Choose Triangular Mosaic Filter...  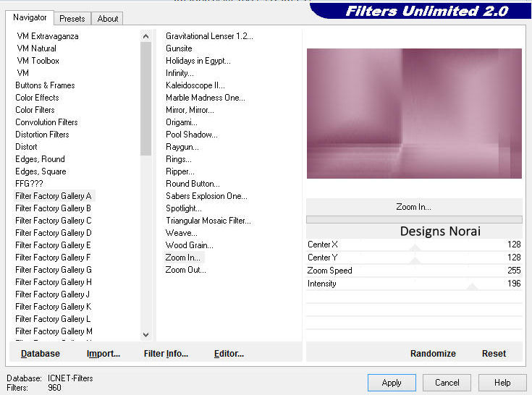pos(208,221)
